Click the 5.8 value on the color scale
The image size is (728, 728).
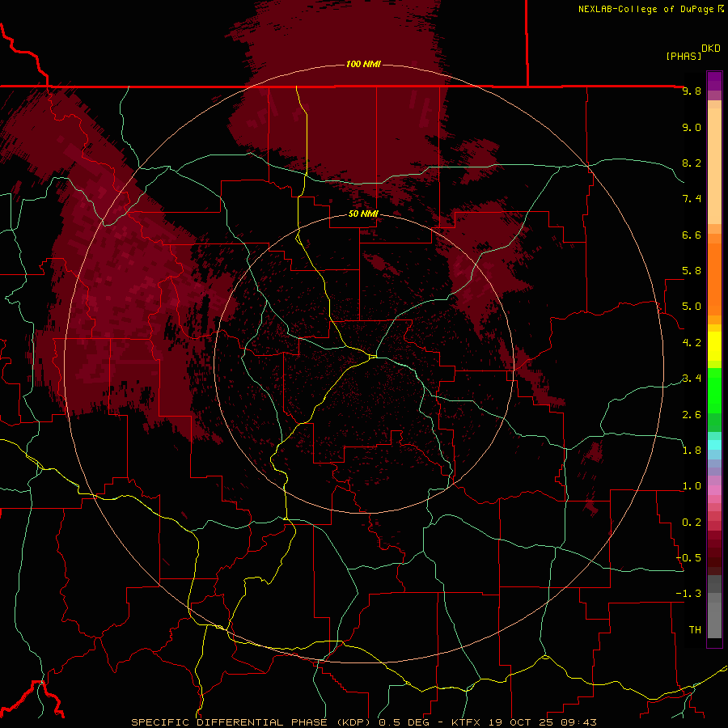pyautogui.click(x=692, y=271)
